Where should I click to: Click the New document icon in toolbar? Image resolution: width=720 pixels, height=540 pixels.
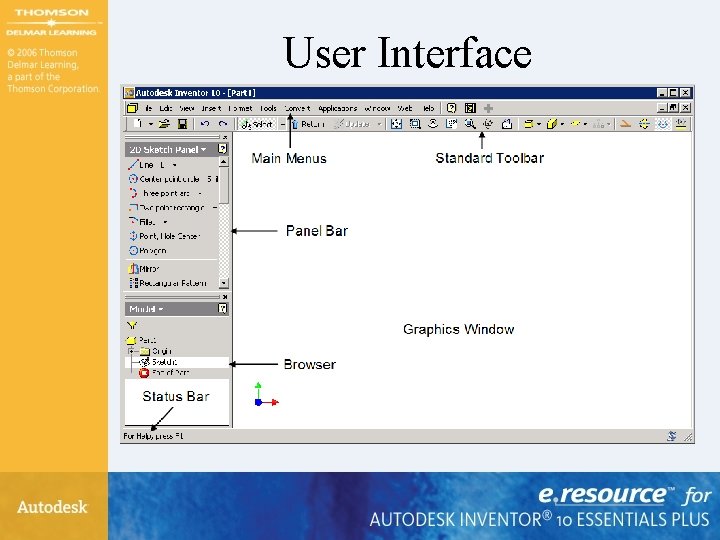(x=138, y=124)
